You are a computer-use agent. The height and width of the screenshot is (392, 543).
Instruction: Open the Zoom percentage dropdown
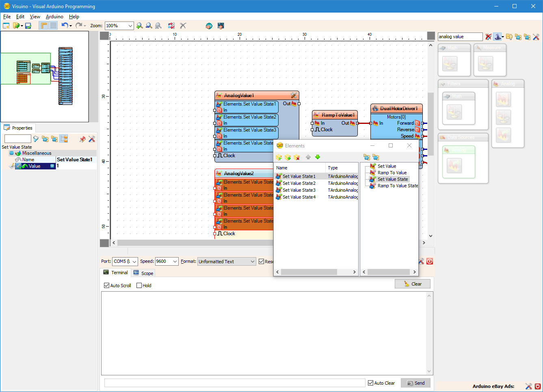click(x=130, y=26)
